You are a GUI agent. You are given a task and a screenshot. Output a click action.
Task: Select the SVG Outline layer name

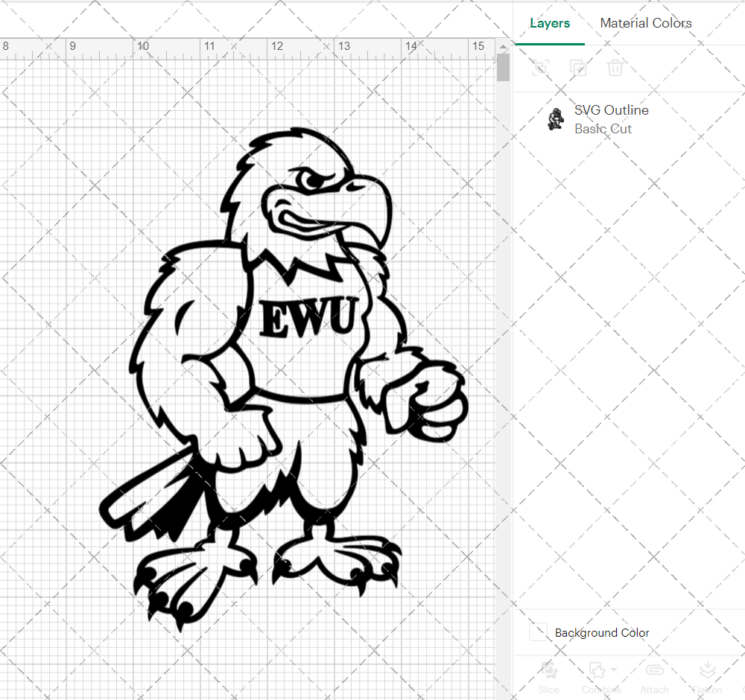[x=611, y=110]
